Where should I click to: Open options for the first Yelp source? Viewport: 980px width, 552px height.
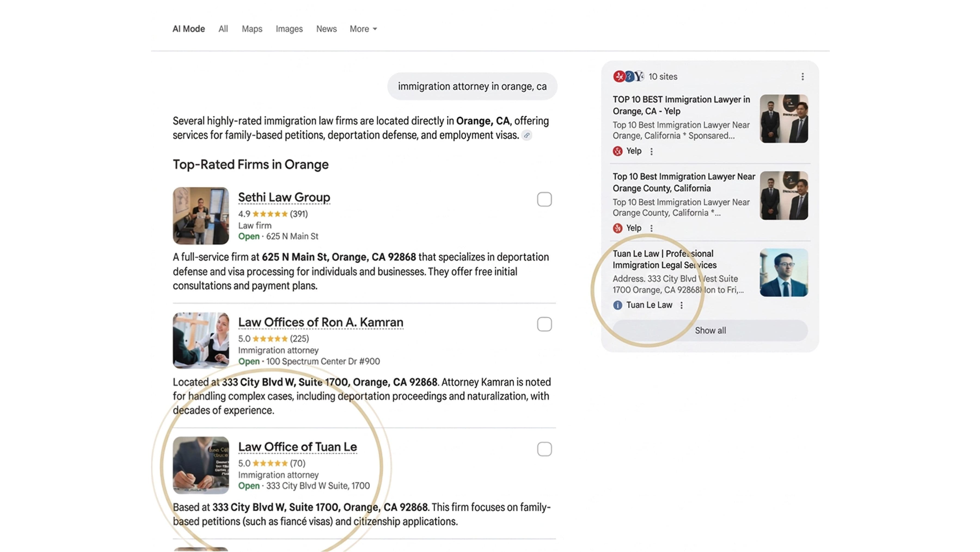pos(652,151)
